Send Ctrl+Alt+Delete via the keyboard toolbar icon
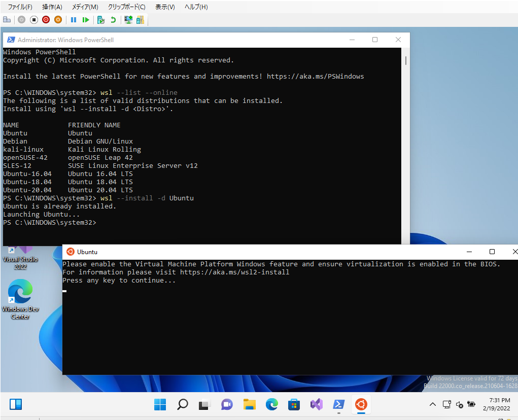The height and width of the screenshot is (420, 518). (x=7, y=20)
